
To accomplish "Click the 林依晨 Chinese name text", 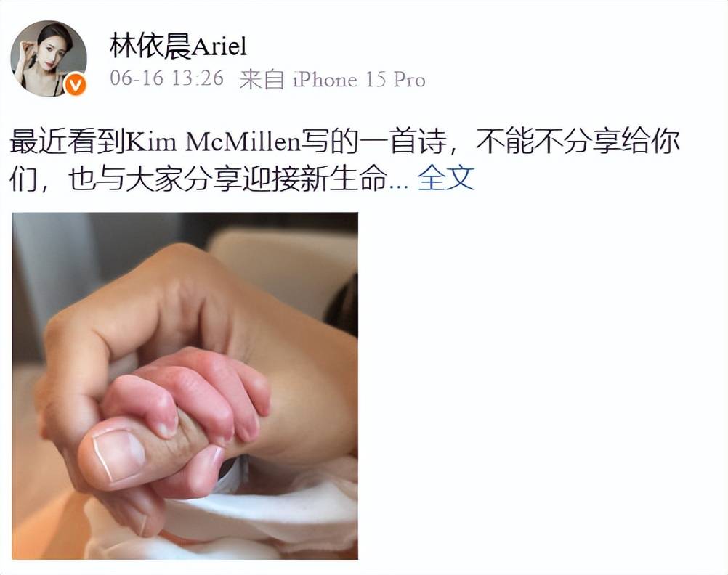I will (151, 46).
